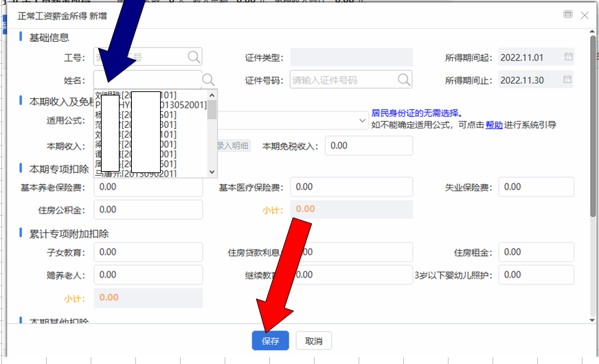
Task: Click the 录入明细 button
Action: [x=233, y=146]
